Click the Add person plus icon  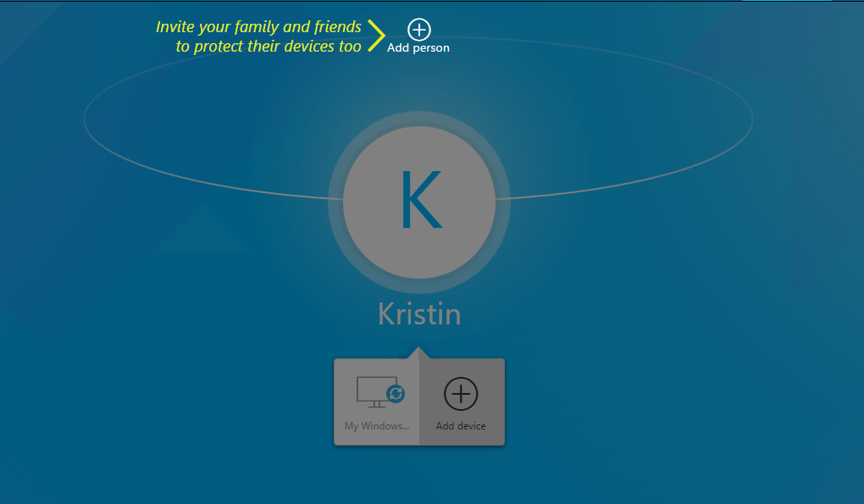pyautogui.click(x=418, y=30)
